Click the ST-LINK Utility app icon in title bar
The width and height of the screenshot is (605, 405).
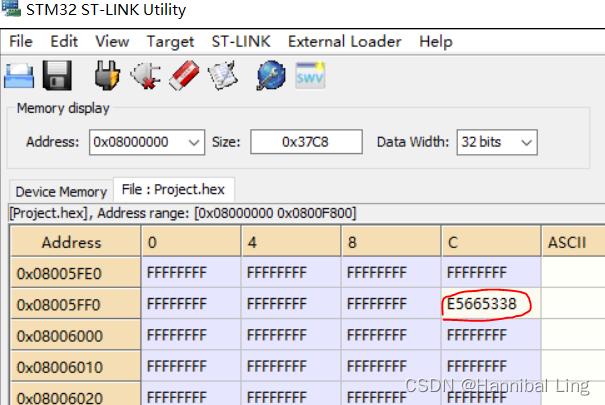pos(11,8)
